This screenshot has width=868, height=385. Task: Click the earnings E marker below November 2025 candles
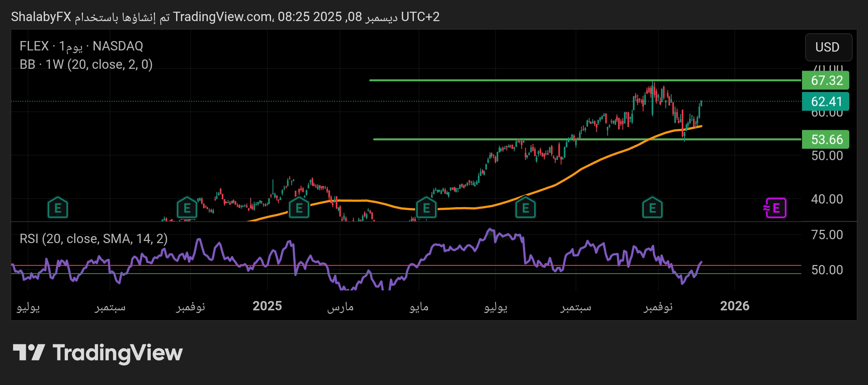652,208
